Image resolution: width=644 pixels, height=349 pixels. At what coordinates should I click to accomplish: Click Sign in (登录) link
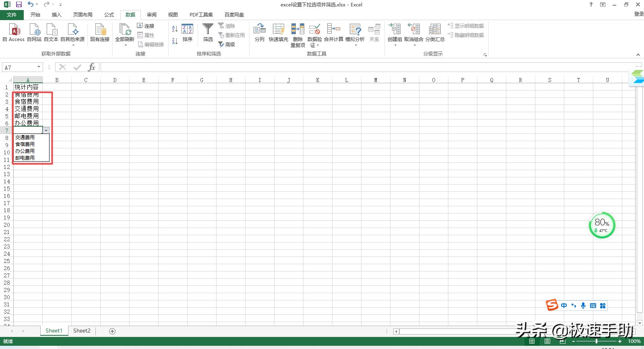(x=639, y=14)
